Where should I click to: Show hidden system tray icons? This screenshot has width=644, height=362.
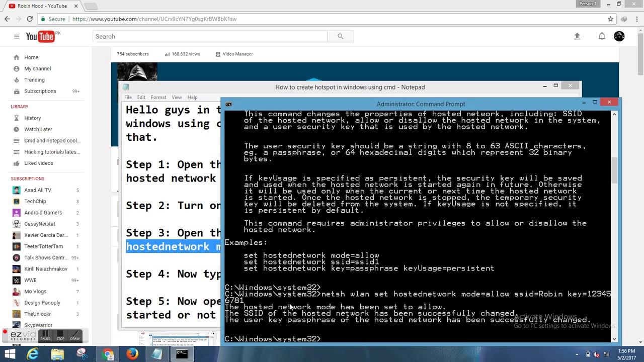coord(577,354)
